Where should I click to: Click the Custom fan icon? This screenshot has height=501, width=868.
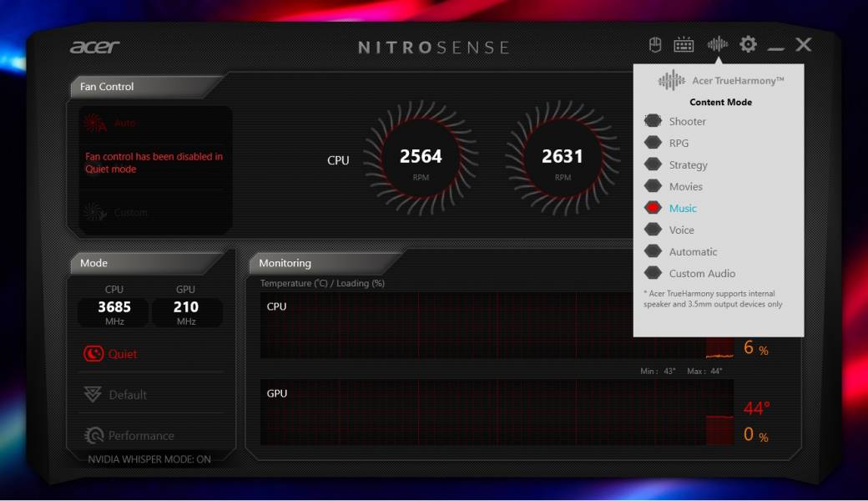coord(94,212)
